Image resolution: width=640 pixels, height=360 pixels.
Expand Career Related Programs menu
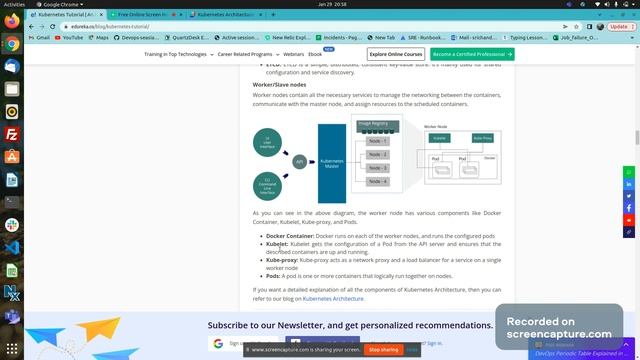tap(248, 54)
